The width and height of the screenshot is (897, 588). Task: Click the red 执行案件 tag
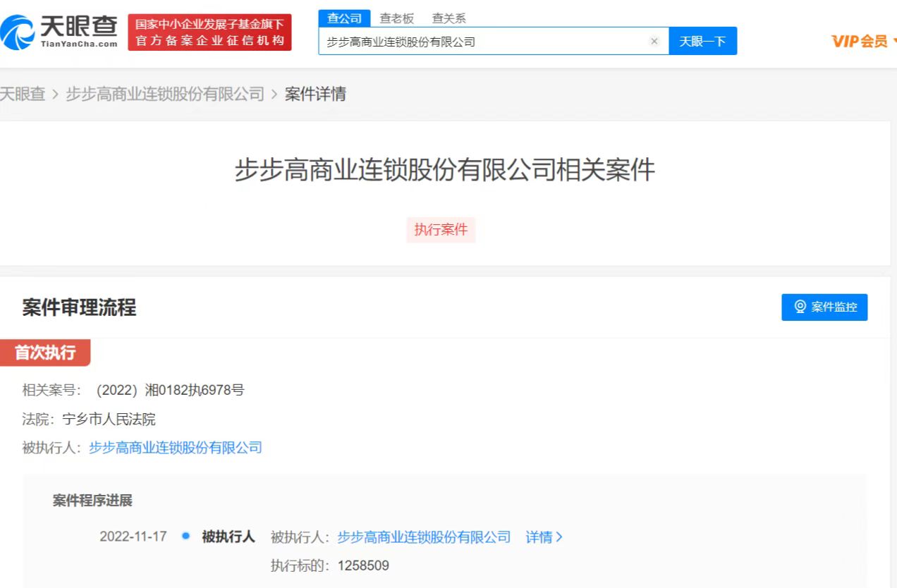click(441, 230)
